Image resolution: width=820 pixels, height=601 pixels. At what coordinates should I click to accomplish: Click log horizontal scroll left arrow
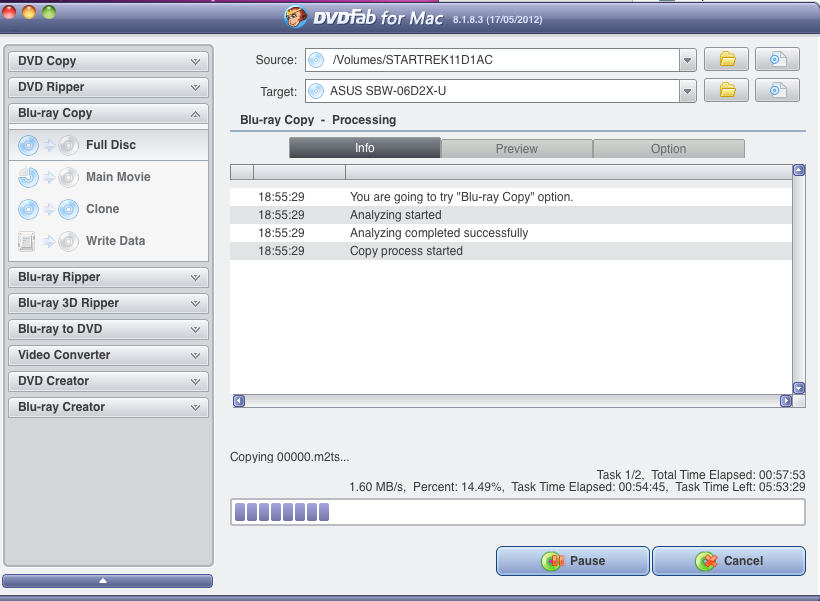click(239, 401)
